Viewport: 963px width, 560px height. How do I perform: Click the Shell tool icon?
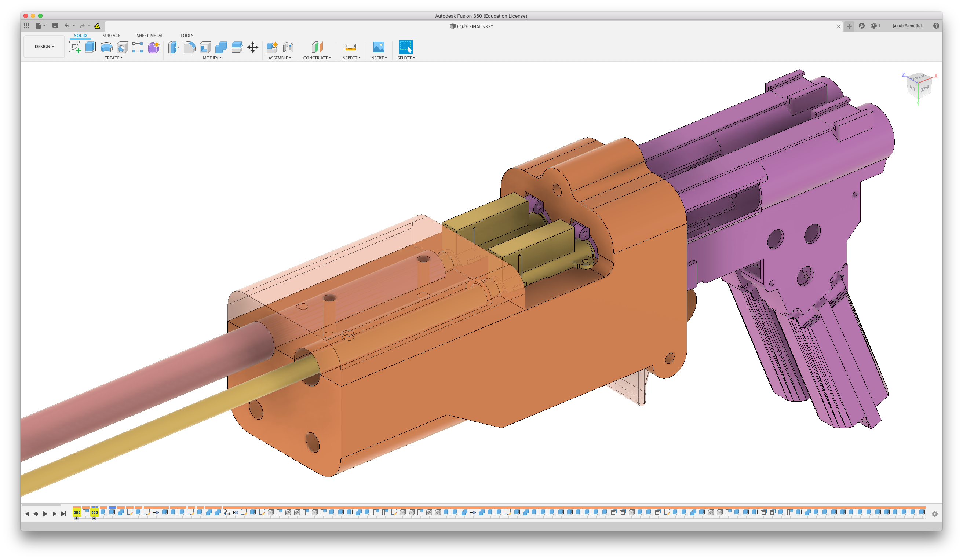point(205,47)
